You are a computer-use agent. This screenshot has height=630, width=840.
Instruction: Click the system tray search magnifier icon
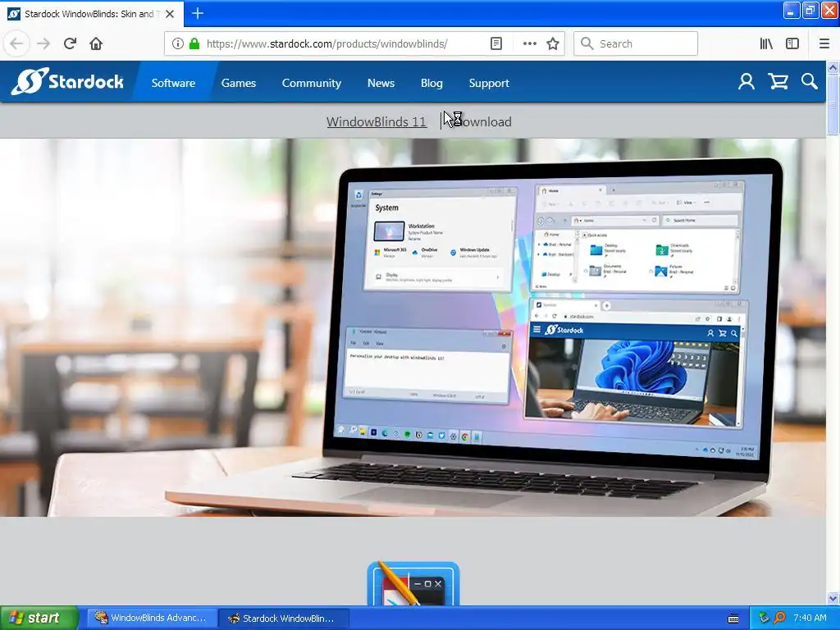click(780, 618)
